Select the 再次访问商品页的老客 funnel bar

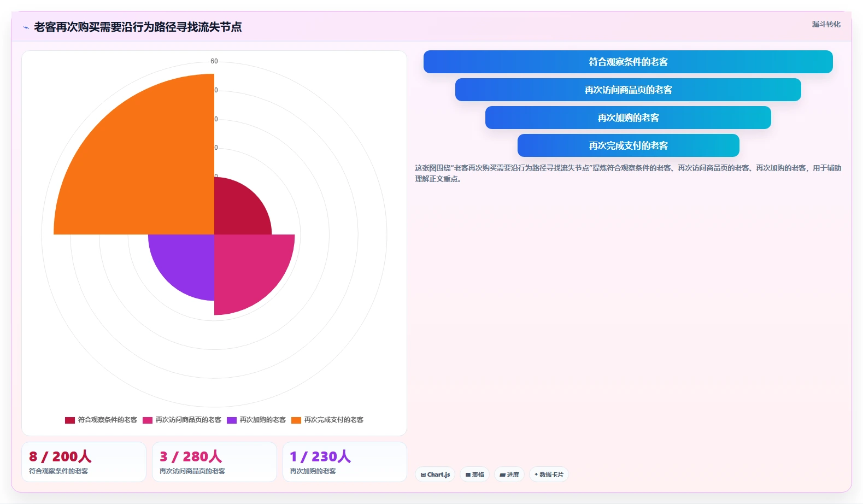[628, 90]
